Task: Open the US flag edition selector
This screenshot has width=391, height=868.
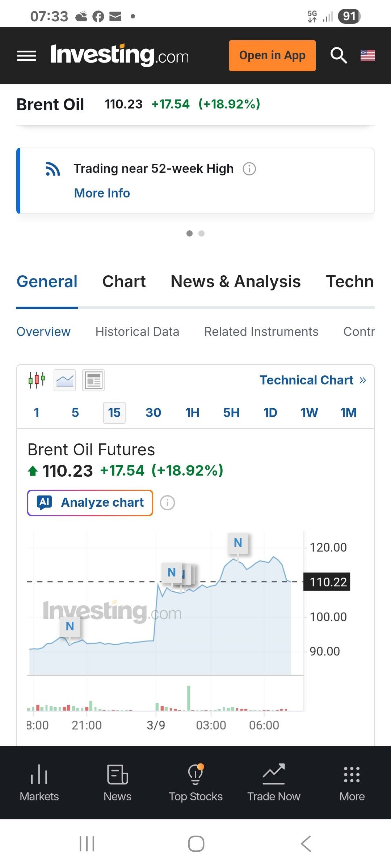Action: (x=367, y=56)
